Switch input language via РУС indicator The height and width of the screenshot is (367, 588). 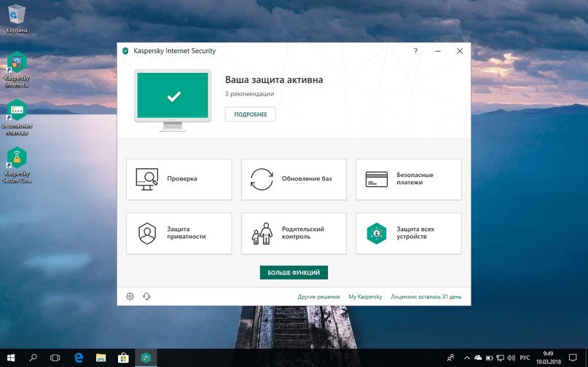click(x=525, y=358)
